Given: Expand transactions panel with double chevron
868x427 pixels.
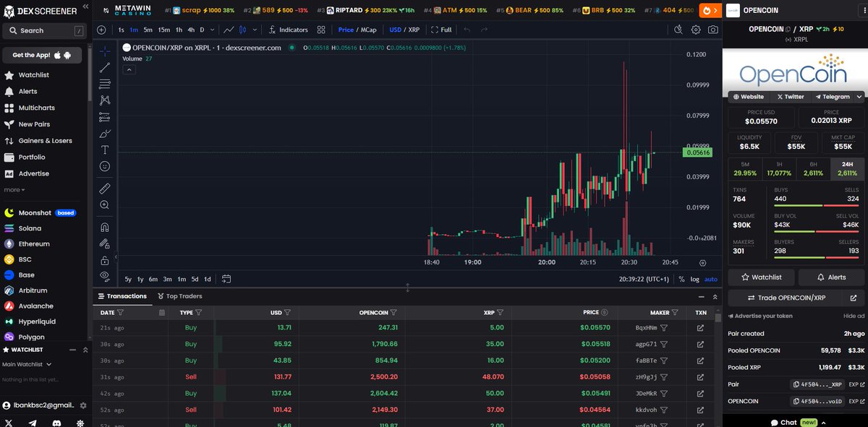Looking at the screenshot, I should click(716, 296).
